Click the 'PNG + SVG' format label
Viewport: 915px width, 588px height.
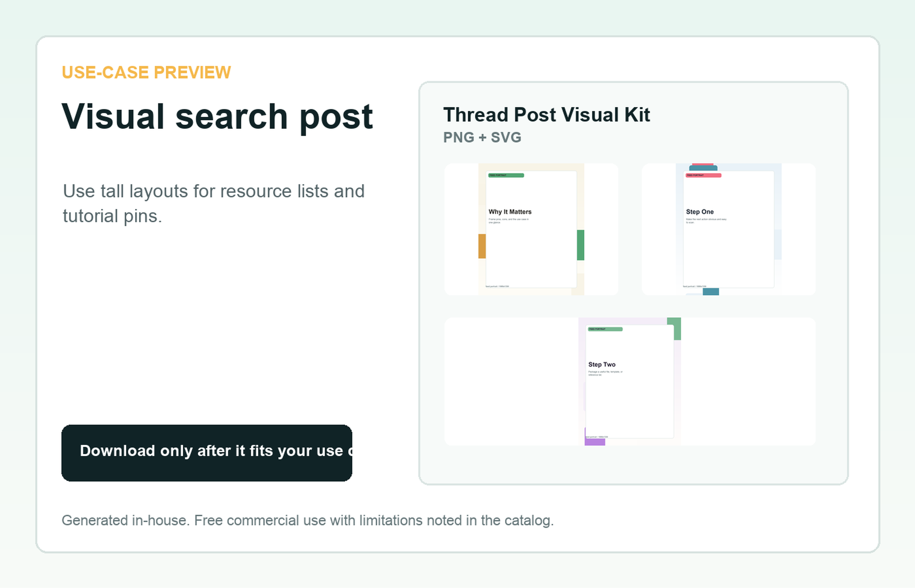pyautogui.click(x=482, y=138)
